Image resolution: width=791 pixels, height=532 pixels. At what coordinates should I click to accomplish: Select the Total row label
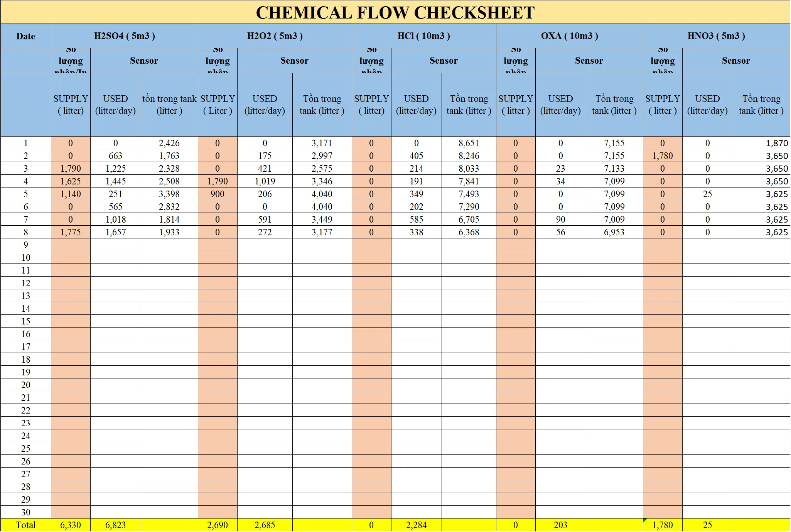click(x=26, y=525)
